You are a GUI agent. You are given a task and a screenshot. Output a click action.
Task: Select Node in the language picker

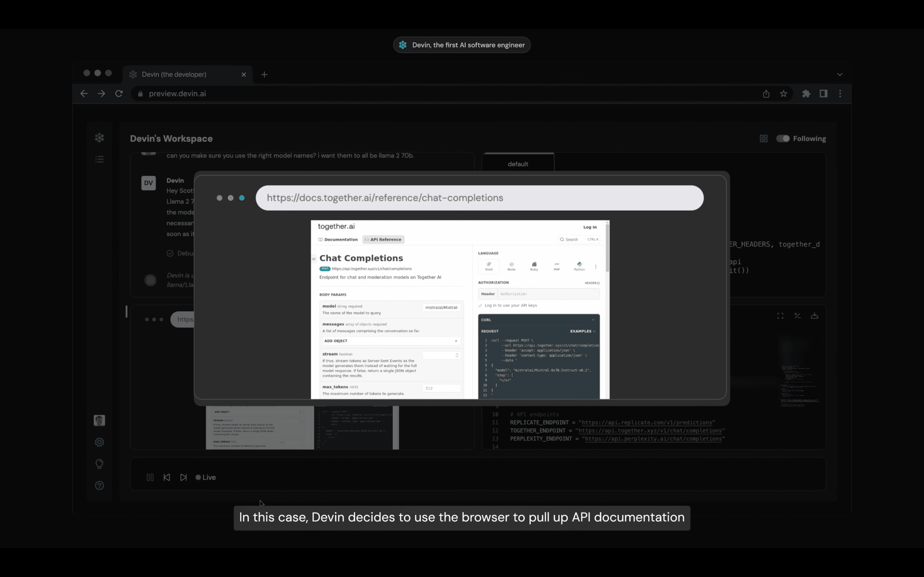(512, 266)
